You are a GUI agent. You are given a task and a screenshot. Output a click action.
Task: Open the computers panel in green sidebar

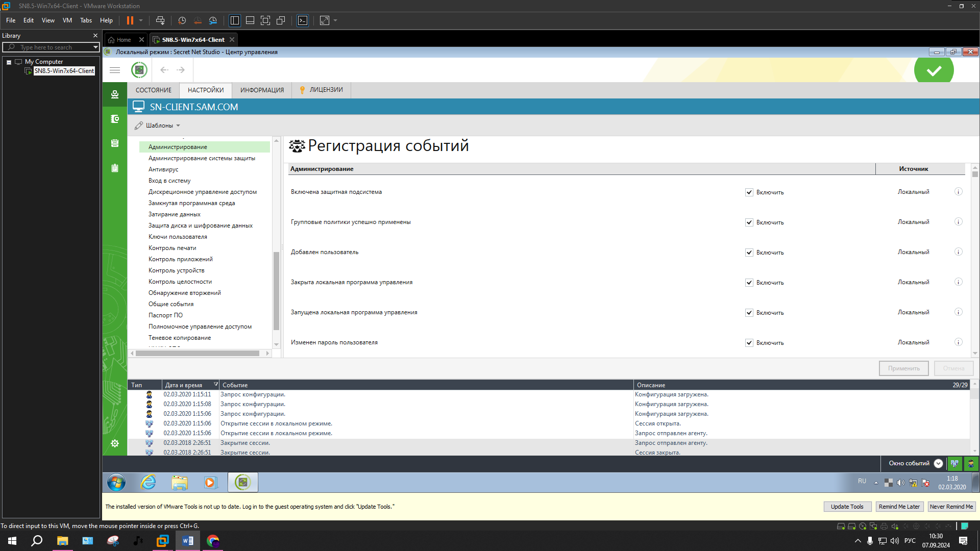click(x=115, y=94)
